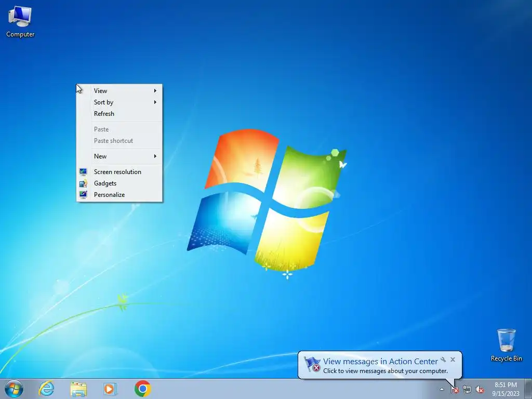Open Personalize from the context menu
Viewport: 532px width, 399px height.
coord(119,195)
